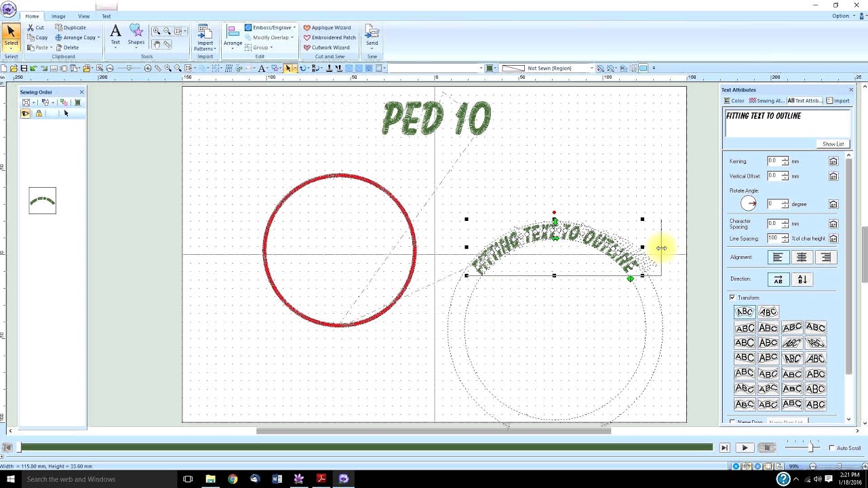Jump to end of stitch simulation

pos(724,448)
